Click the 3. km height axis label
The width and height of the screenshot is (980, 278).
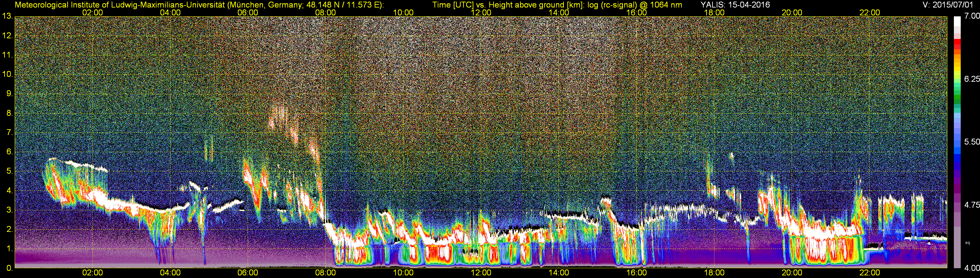tap(9, 210)
